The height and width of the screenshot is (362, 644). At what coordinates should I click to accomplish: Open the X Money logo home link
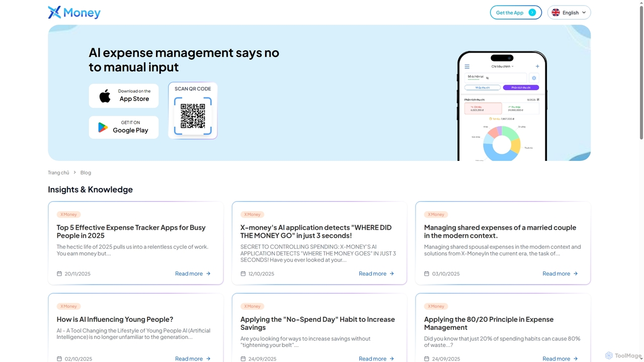pos(74,13)
